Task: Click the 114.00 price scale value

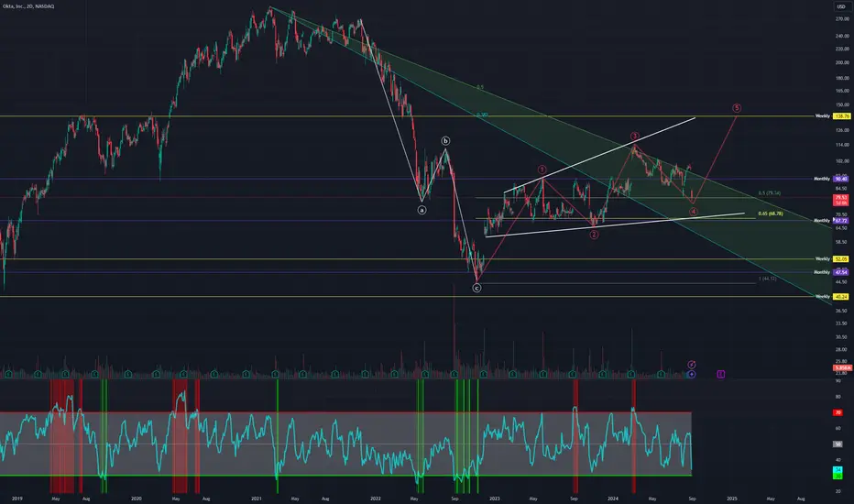Action: tap(842, 145)
